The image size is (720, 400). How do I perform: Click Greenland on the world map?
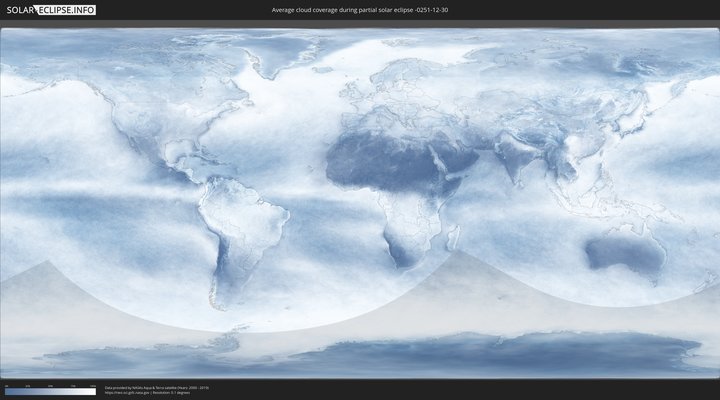pos(275,55)
